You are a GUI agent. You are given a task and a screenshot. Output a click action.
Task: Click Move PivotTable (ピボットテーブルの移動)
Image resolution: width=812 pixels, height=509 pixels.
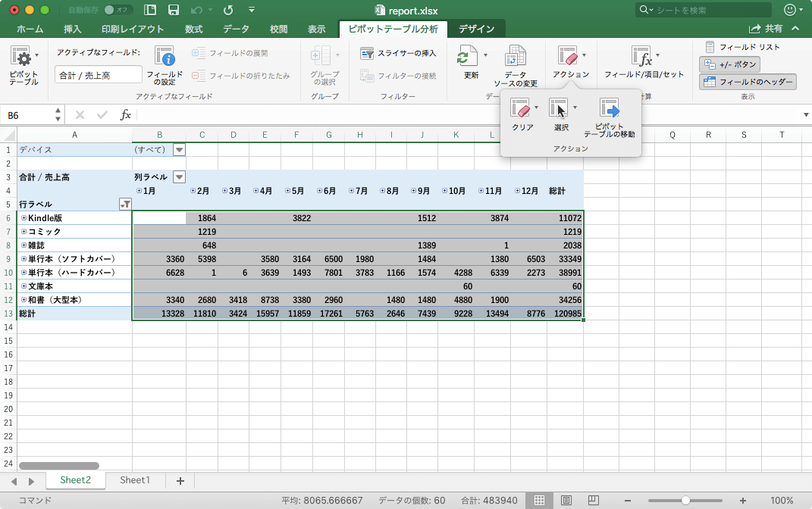click(x=610, y=118)
